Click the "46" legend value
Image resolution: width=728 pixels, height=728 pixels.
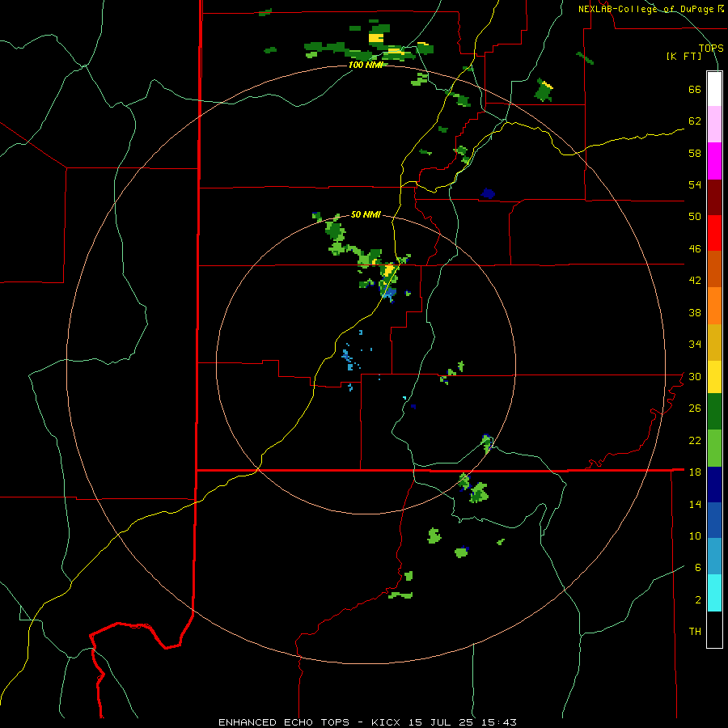(695, 249)
